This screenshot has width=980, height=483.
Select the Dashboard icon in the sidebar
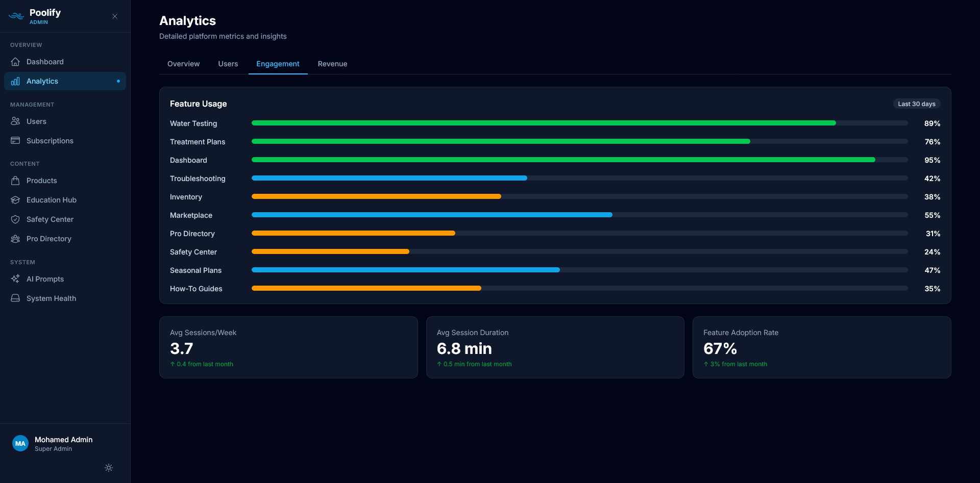(x=16, y=61)
